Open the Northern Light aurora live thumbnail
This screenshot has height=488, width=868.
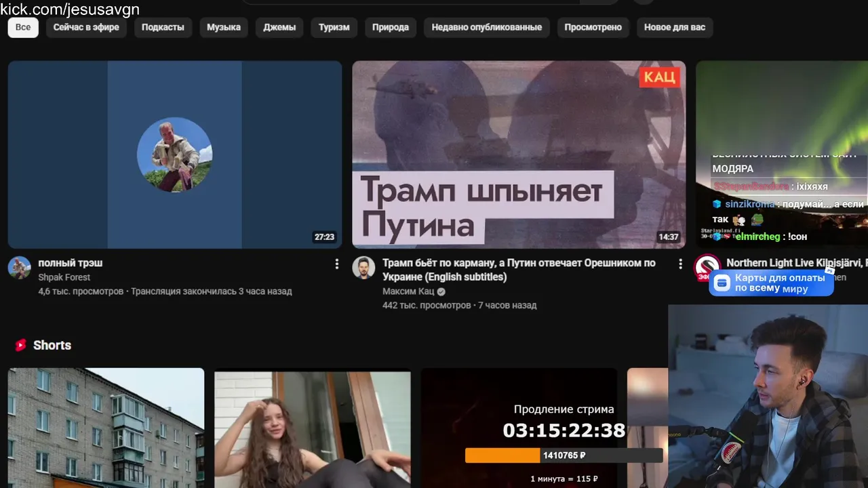pos(782,155)
